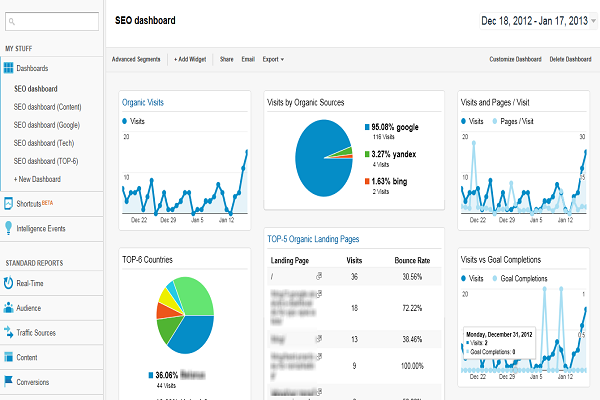
Task: Click Visits legend dot in Visits and Pages widget
Action: point(463,121)
